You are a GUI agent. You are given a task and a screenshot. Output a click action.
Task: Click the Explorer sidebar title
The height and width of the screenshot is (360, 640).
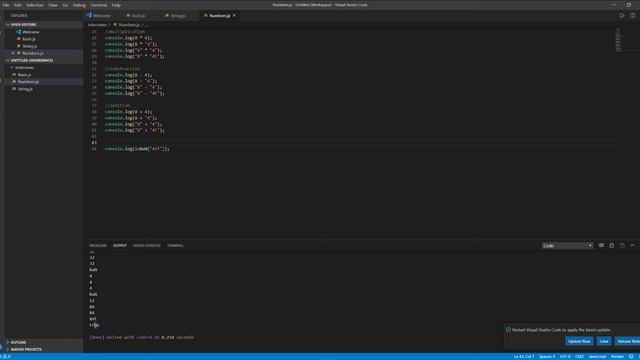point(19,16)
